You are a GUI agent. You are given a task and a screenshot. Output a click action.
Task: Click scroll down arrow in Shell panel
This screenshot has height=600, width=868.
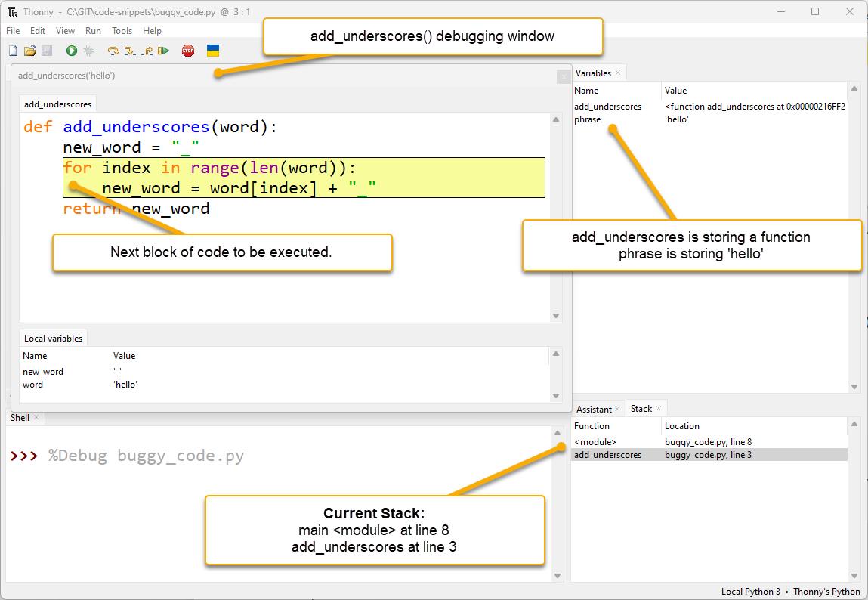558,576
